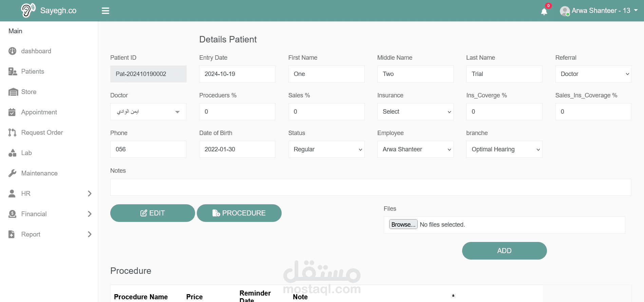Viewport: 644px width, 302px height.
Task: Click the Procedure Name column header
Action: (141, 297)
